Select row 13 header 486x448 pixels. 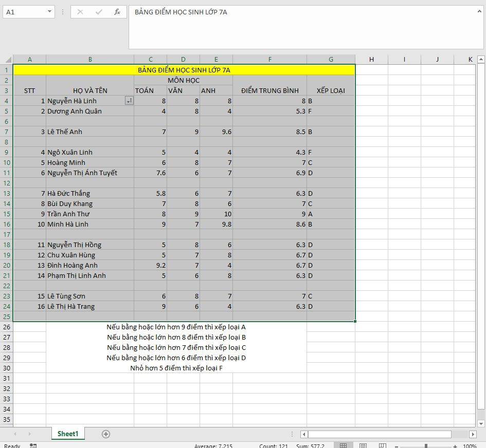[x=6, y=193]
